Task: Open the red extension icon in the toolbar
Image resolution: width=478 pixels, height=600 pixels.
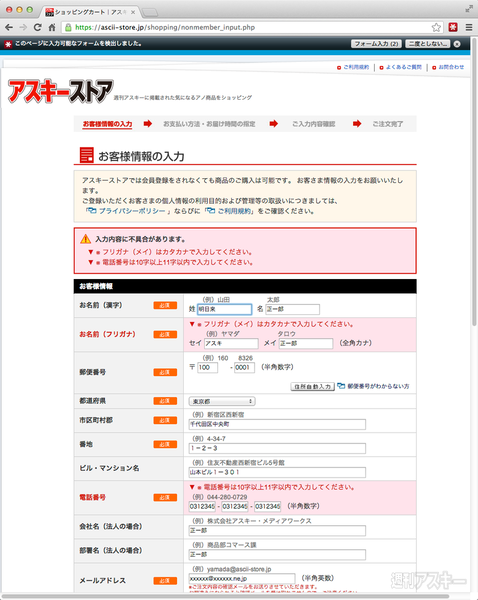Action: pos(453,27)
